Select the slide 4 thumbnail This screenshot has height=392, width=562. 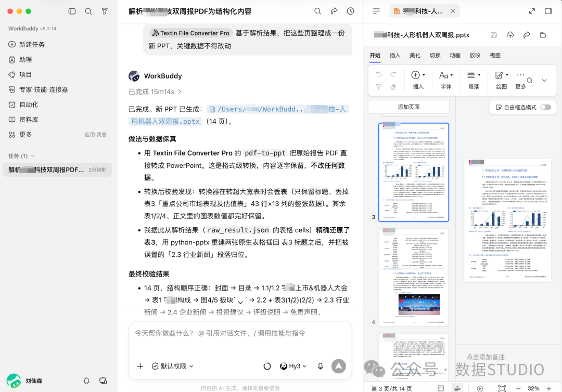coord(414,277)
